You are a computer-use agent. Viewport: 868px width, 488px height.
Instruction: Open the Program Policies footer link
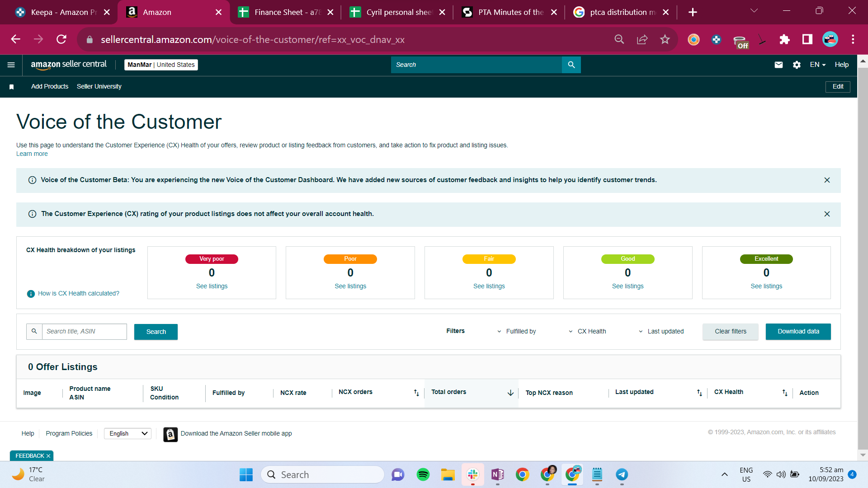(69, 434)
